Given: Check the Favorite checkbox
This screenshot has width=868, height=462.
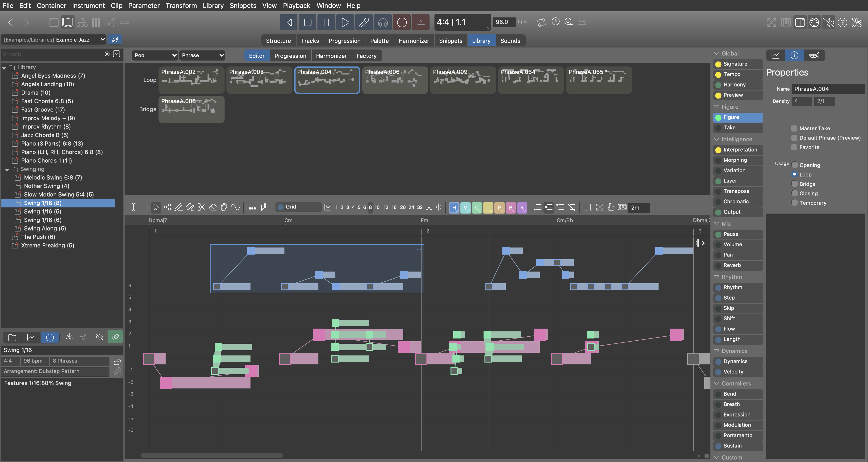Looking at the screenshot, I should pyautogui.click(x=794, y=147).
